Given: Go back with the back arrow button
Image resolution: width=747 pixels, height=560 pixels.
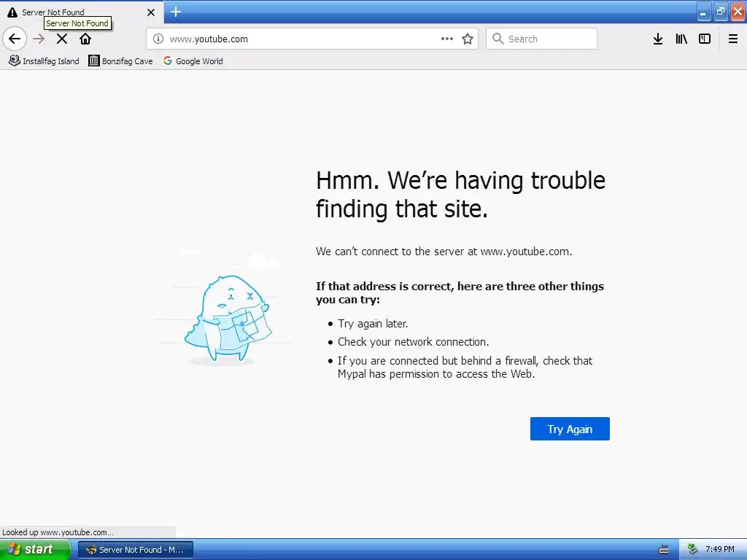Looking at the screenshot, I should pos(15,39).
